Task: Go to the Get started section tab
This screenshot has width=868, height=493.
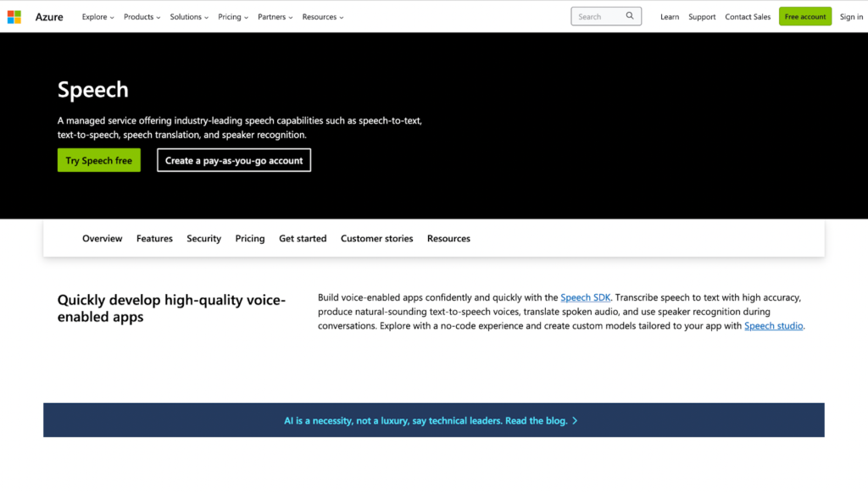Action: (x=303, y=239)
